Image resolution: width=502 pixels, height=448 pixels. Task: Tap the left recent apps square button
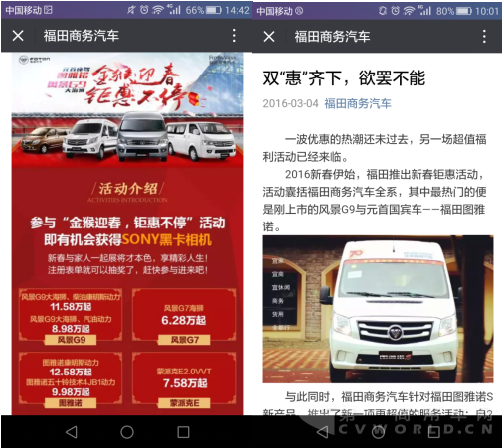(183, 432)
